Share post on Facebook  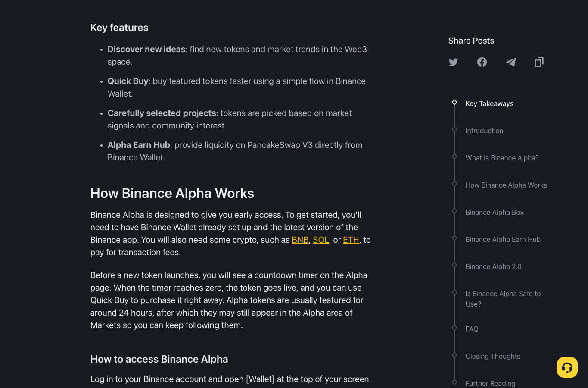482,62
